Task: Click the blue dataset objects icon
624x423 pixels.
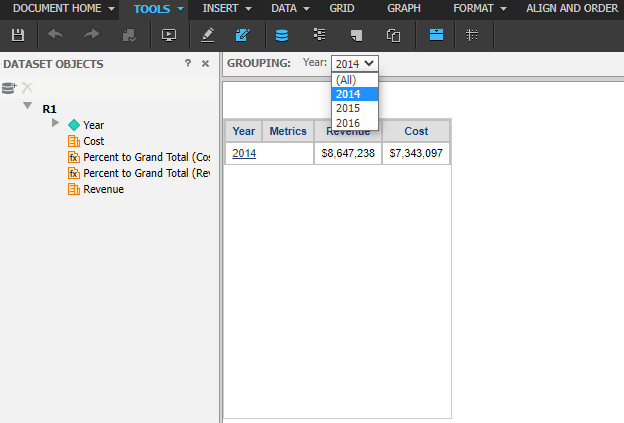Action: coord(282,35)
